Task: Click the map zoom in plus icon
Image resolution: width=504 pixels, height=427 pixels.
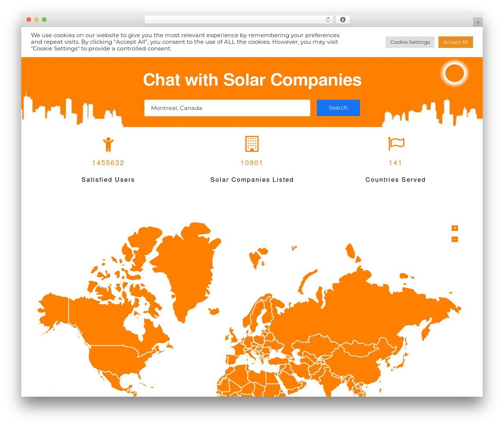Action: tap(455, 228)
